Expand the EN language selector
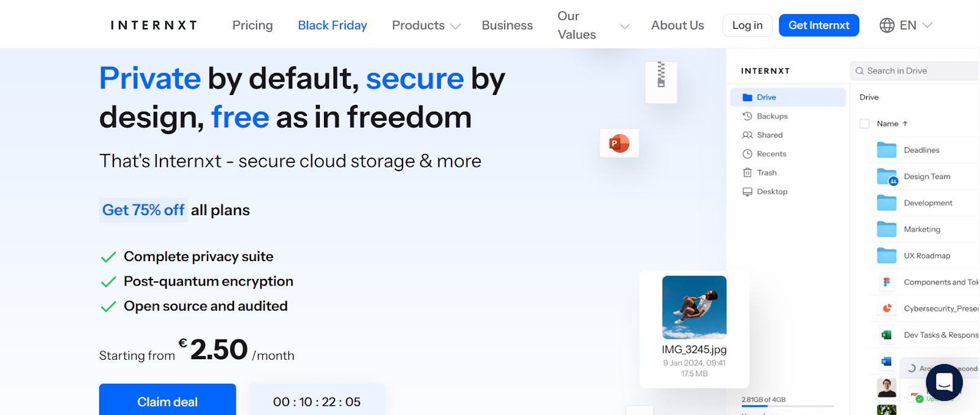Screen dimensions: 980x415 point(905,25)
